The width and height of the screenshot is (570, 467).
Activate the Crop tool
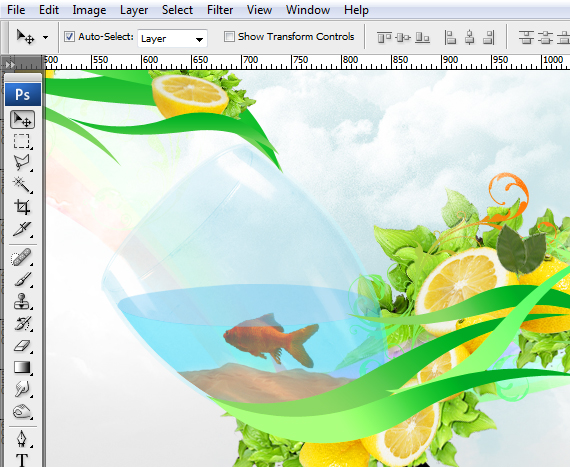pyautogui.click(x=22, y=207)
